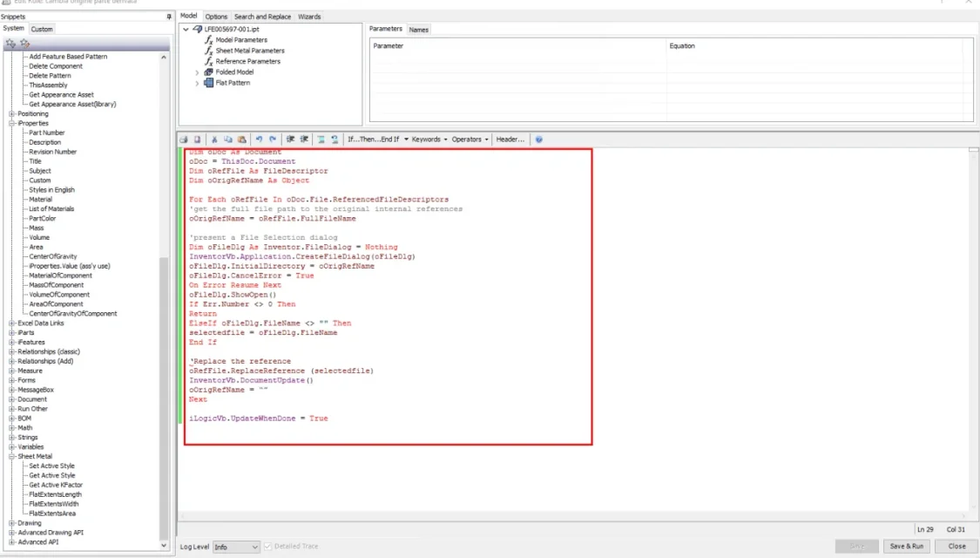Click the Save & Run button
The width and height of the screenshot is (980, 558).
click(x=907, y=546)
